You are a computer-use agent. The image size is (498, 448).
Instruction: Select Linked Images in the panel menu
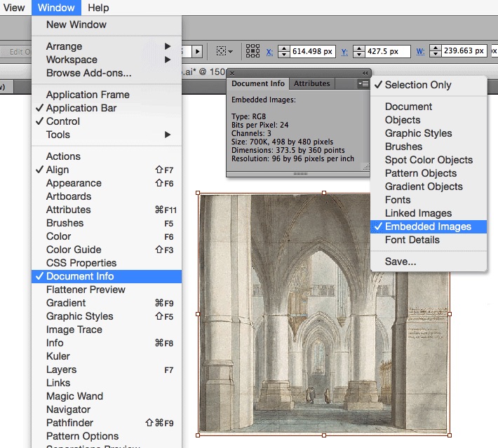(x=418, y=213)
